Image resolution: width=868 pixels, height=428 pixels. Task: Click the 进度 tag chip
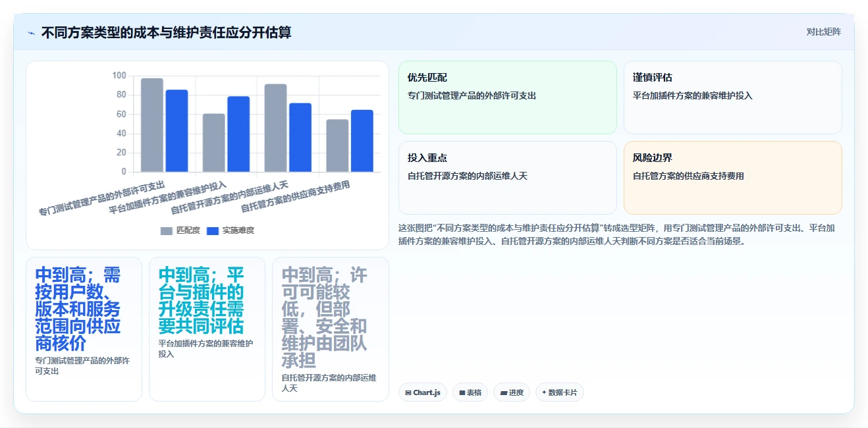(x=512, y=392)
